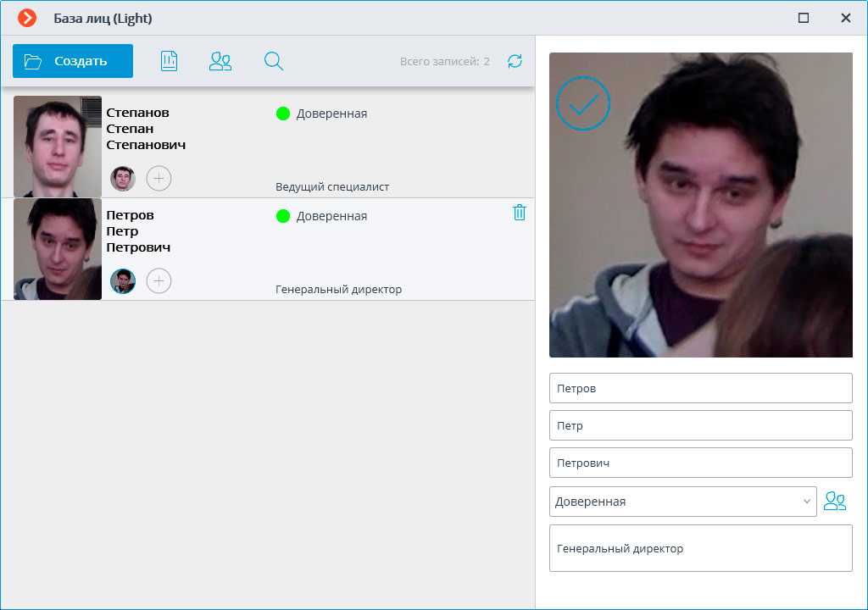Add a photo to Степанов's record
The width and height of the screenshot is (868, 610).
coord(159,179)
